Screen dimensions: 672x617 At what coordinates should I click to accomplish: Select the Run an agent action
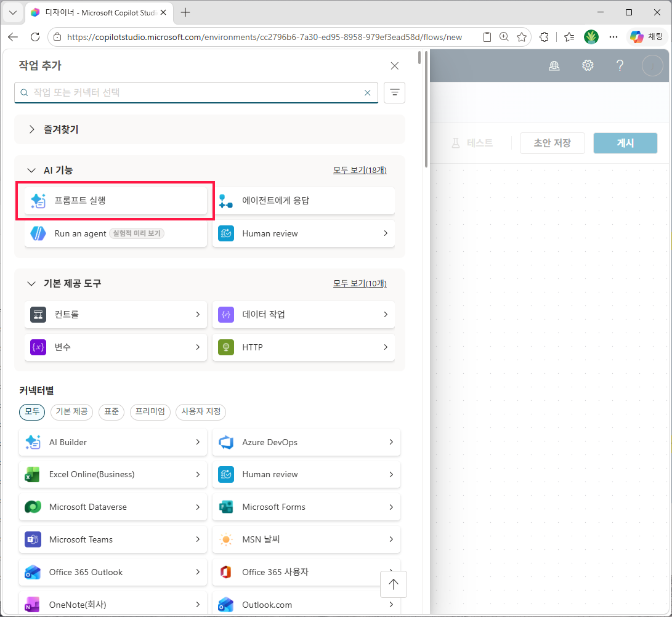tap(116, 233)
